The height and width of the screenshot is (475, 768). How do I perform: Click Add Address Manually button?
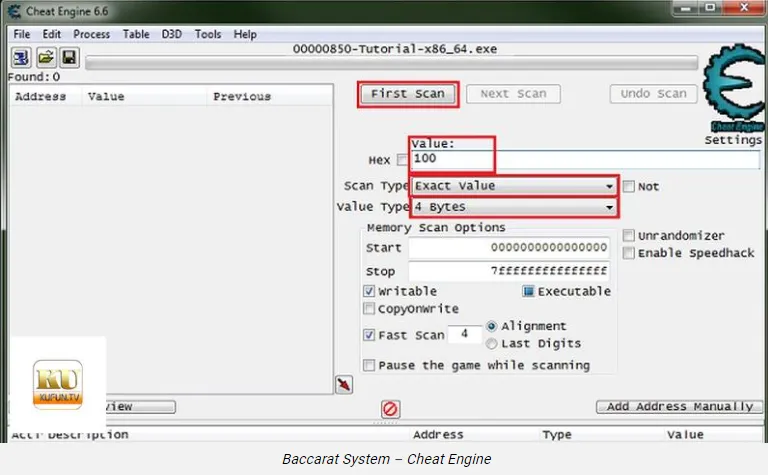(679, 407)
